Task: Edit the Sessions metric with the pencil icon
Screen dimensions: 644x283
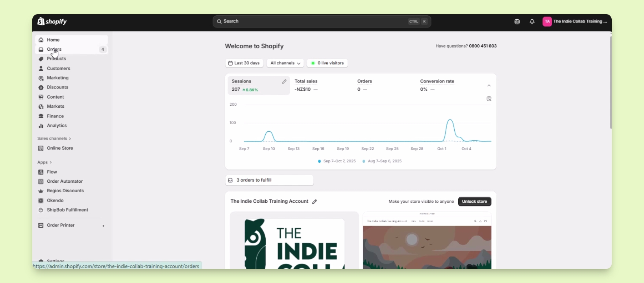Action: [284, 82]
